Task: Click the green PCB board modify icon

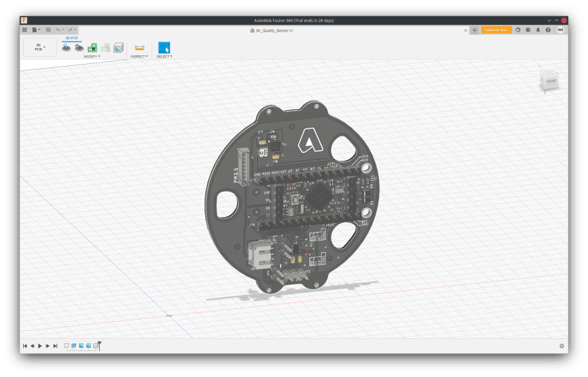Action: 93,47
